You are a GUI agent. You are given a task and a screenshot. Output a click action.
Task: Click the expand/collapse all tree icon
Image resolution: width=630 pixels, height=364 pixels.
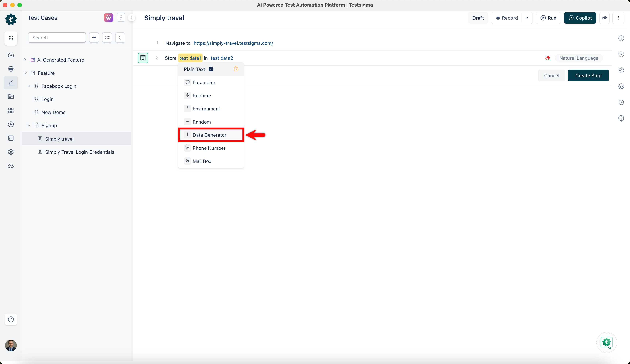(120, 38)
